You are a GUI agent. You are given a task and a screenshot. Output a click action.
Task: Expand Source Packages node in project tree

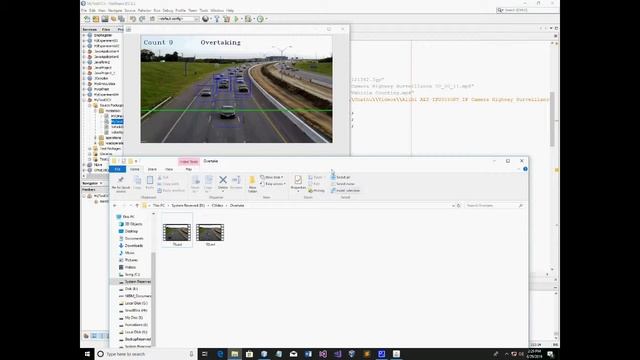[90, 105]
